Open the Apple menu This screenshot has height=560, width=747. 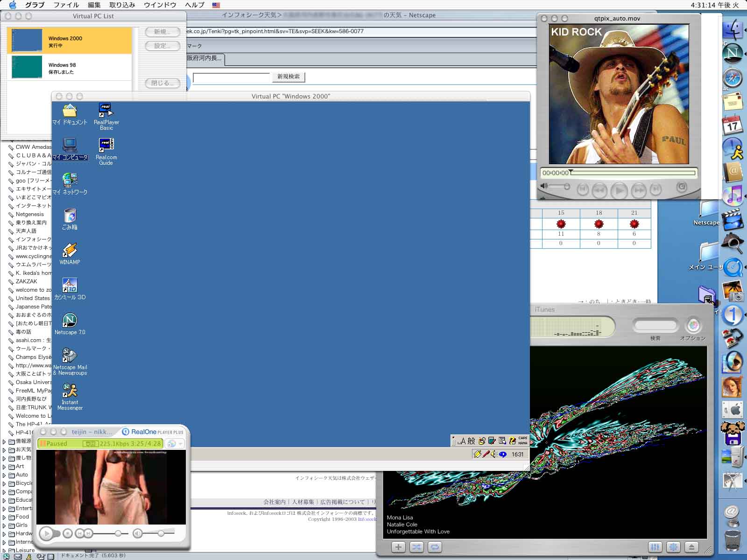coord(13,5)
